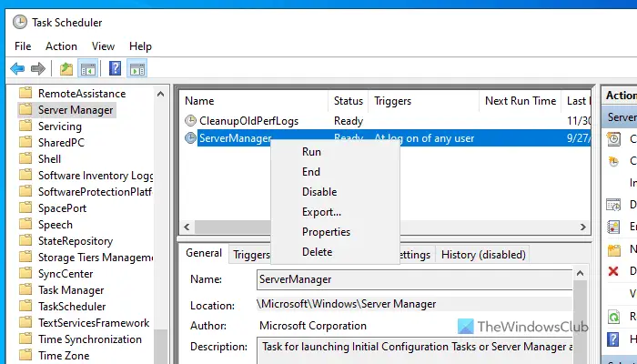The image size is (637, 364).
Task: Open the File menu
Action: 23,46
